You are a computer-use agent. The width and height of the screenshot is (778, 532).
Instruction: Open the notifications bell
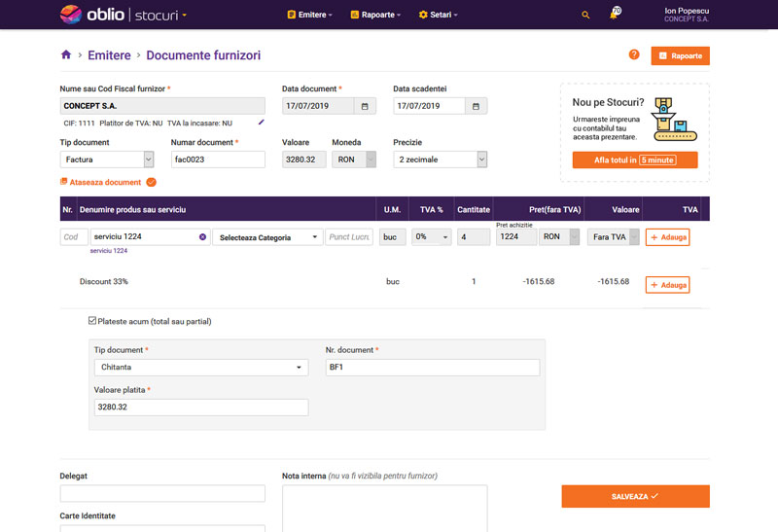(614, 15)
